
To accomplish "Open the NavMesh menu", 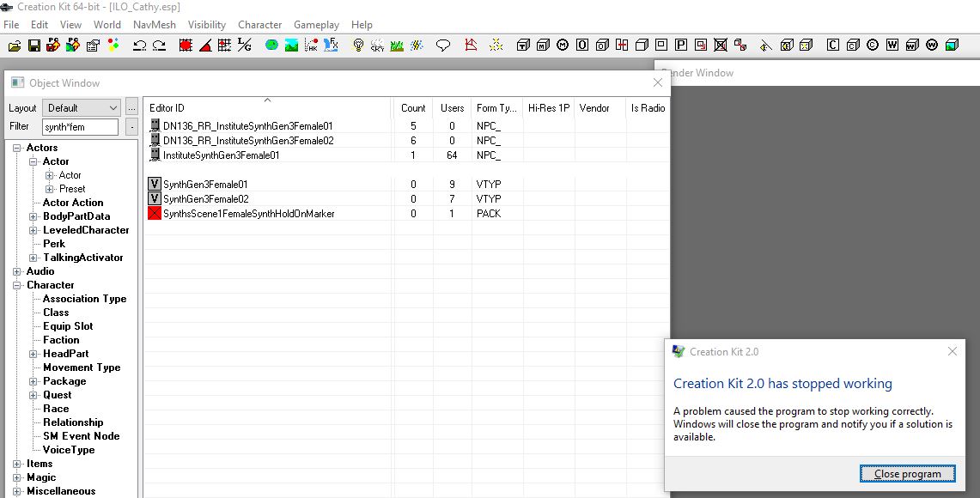I will [x=154, y=25].
